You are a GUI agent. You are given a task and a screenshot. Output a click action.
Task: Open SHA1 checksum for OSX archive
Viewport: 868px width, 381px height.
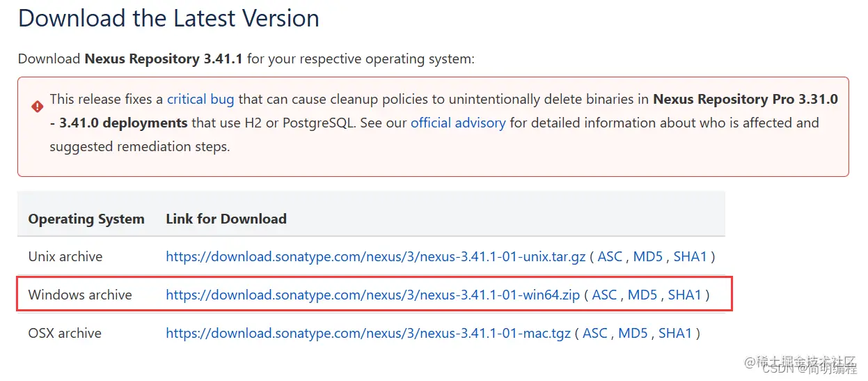(675, 333)
